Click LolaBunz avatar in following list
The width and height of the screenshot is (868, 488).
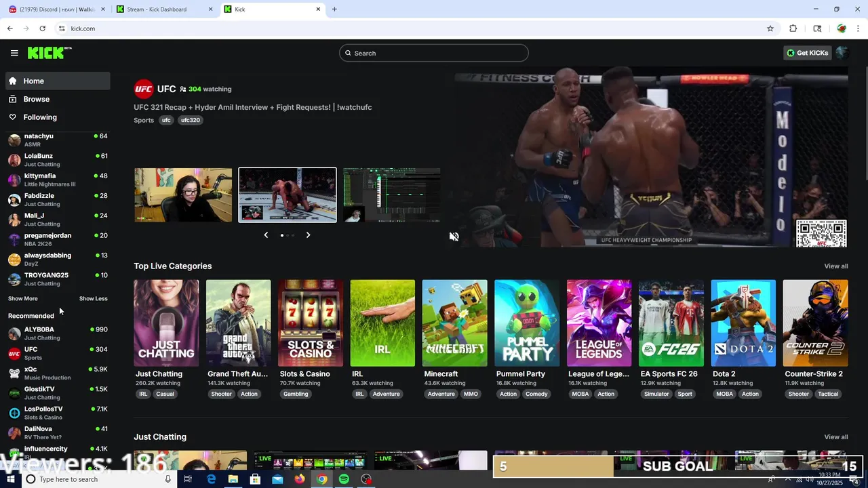(x=14, y=160)
